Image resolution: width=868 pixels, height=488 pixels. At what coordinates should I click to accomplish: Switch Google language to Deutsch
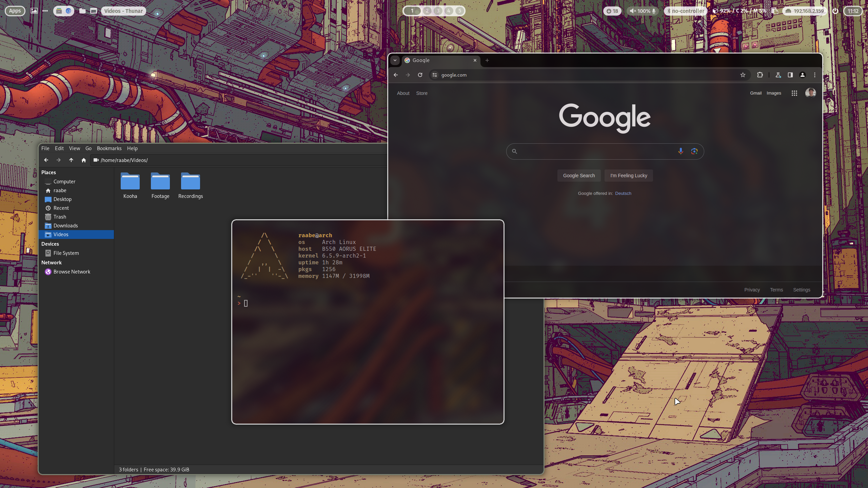pos(623,194)
